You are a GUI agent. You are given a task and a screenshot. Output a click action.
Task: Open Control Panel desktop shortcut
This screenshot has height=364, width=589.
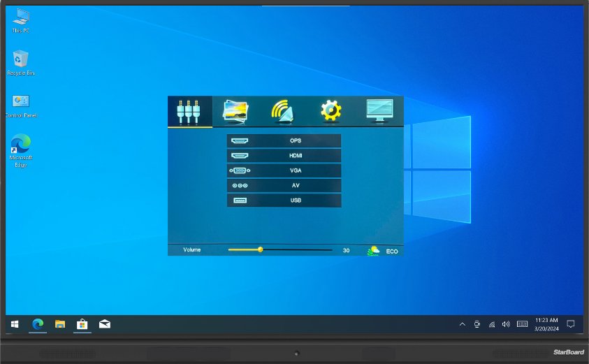[x=21, y=105]
